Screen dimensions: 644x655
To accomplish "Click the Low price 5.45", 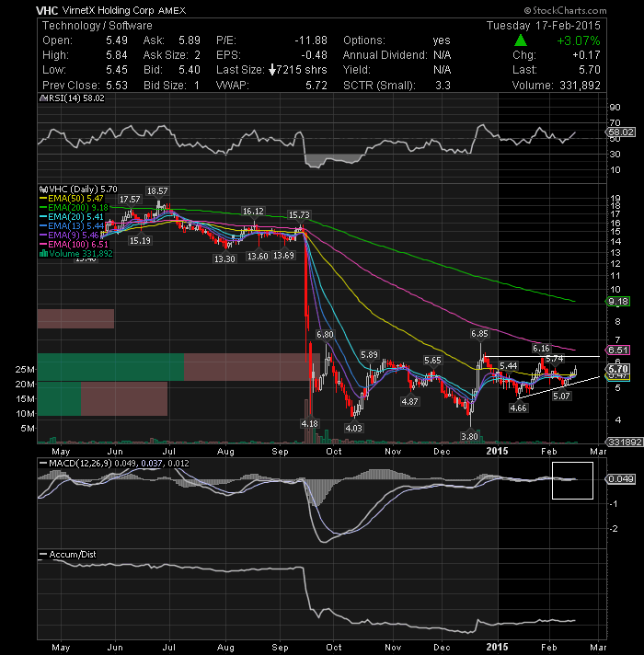I will point(117,70).
